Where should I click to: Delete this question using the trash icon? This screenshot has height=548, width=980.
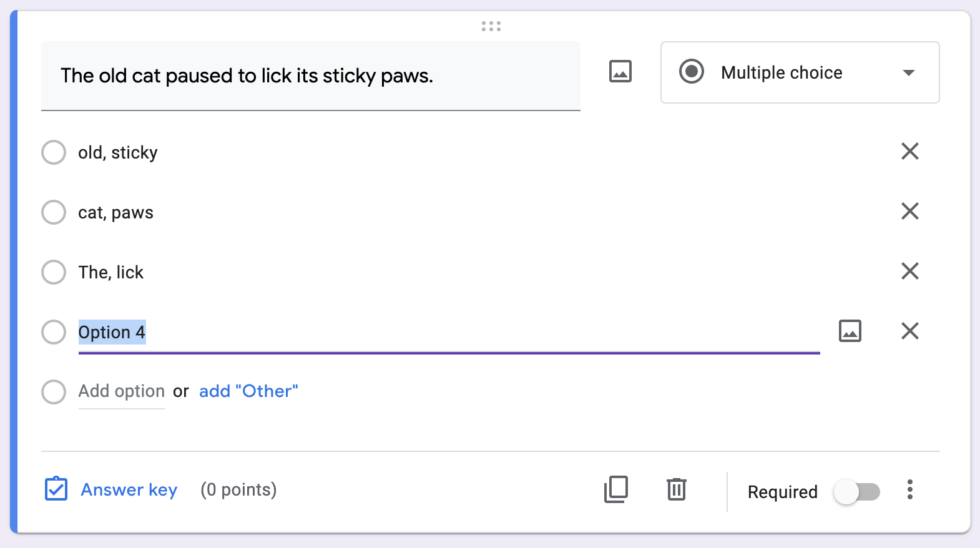coord(676,490)
